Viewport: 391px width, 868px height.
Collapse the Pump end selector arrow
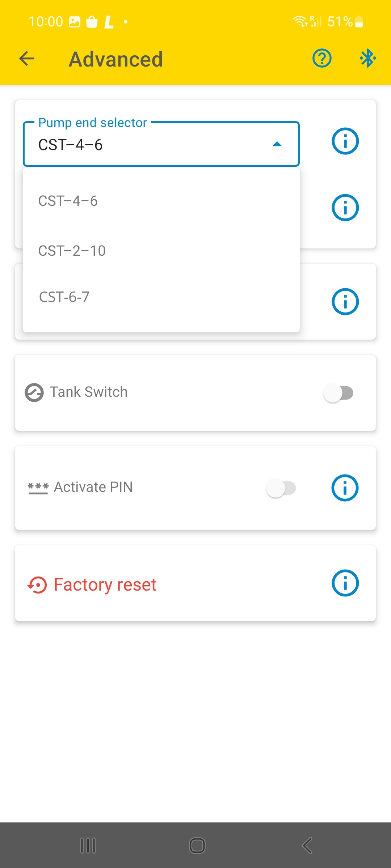coord(277,144)
